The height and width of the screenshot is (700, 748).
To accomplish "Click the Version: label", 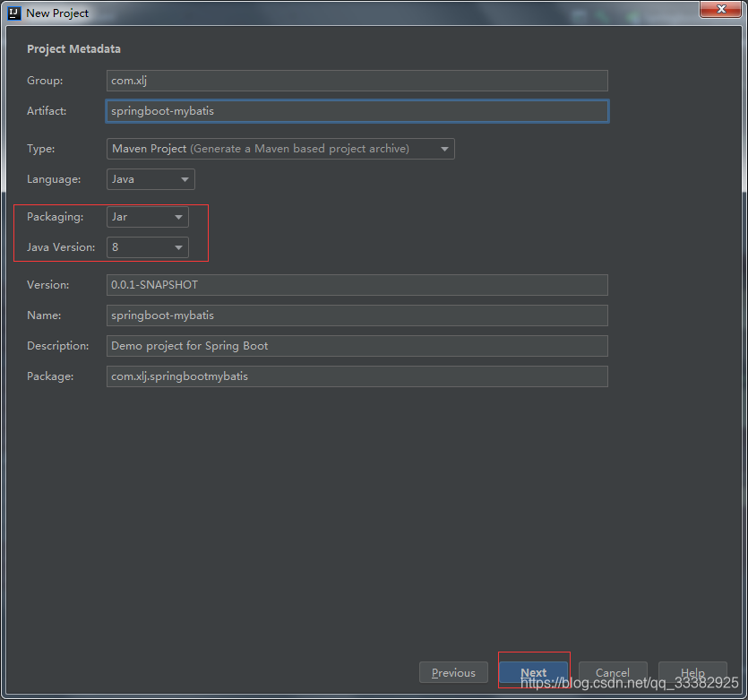I will coord(48,285).
